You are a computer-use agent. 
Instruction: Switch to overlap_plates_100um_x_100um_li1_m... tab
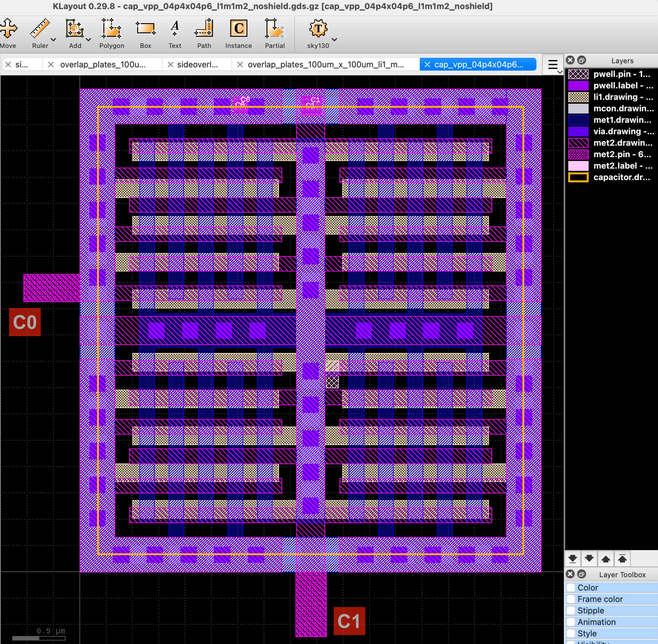point(326,64)
